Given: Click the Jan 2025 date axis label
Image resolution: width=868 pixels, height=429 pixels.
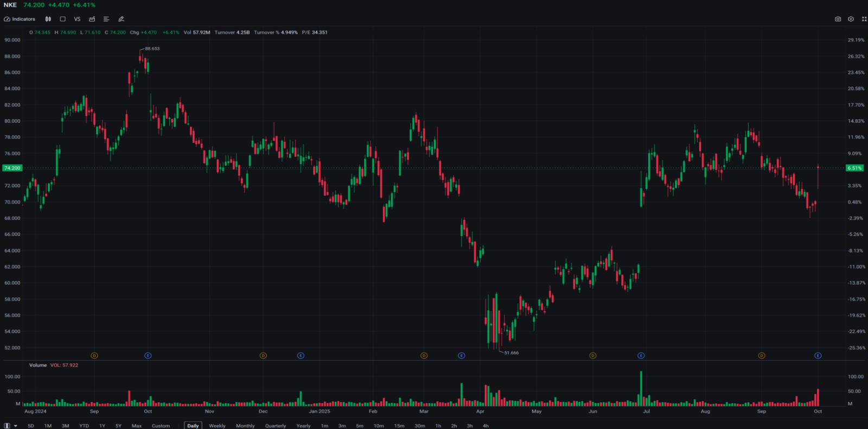Looking at the screenshot, I should pos(320,412).
